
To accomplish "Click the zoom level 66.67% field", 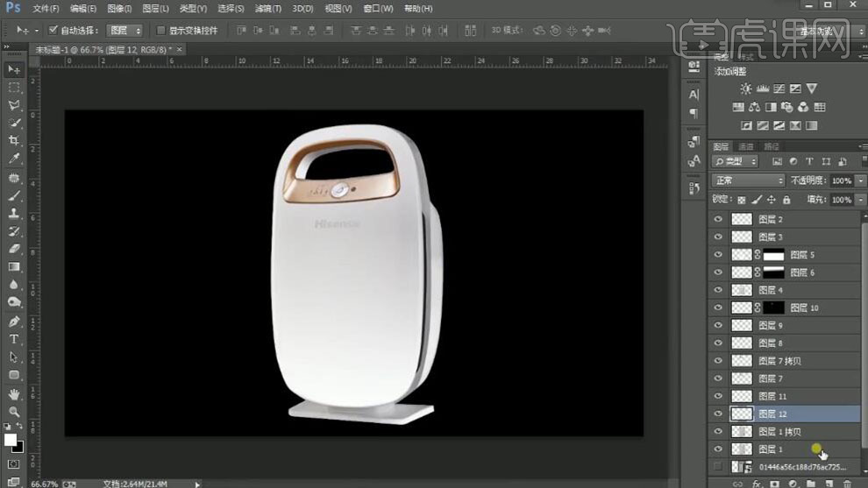I will point(45,484).
